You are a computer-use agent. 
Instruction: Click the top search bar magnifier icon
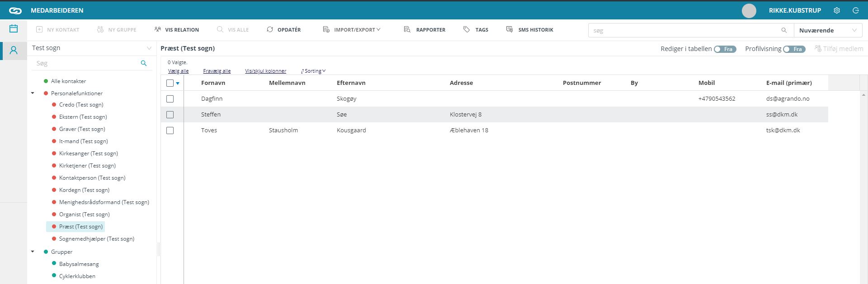point(784,30)
